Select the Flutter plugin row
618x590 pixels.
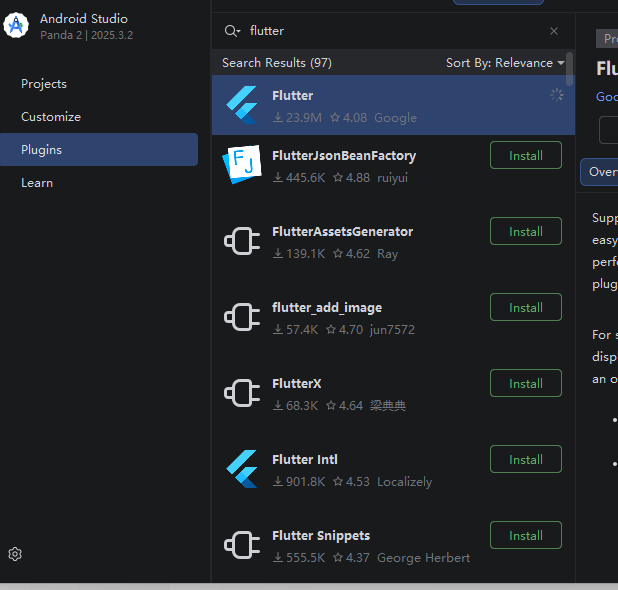coord(393,105)
